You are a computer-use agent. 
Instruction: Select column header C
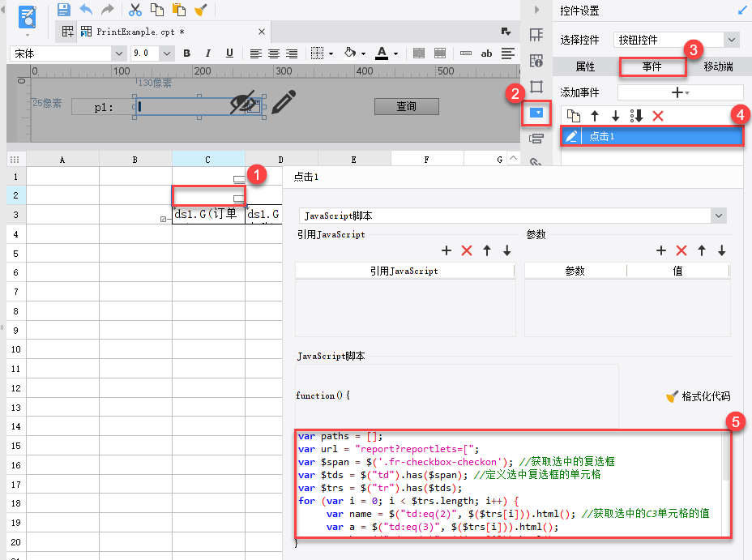point(208,160)
